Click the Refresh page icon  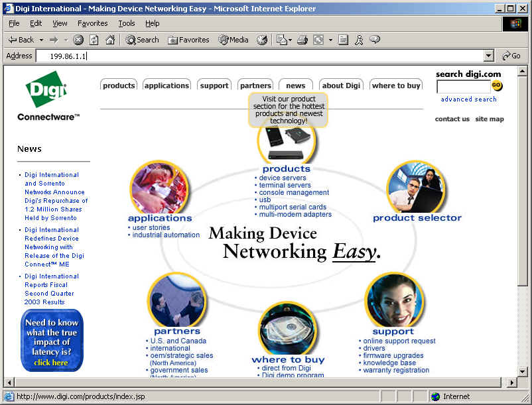coord(94,40)
